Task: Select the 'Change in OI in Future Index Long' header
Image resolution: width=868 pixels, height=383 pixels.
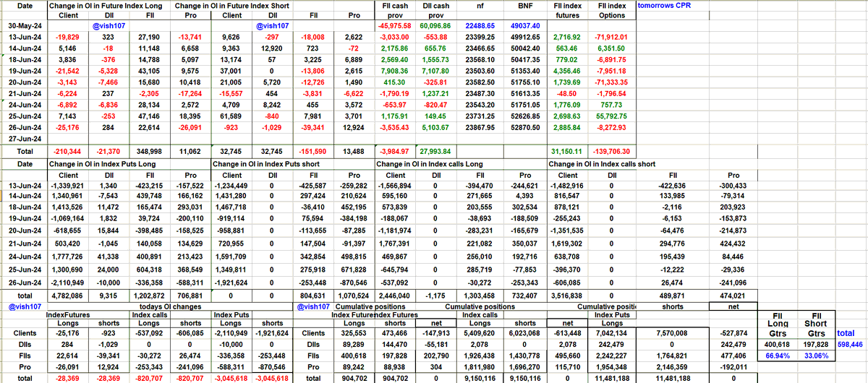Action: [109, 5]
